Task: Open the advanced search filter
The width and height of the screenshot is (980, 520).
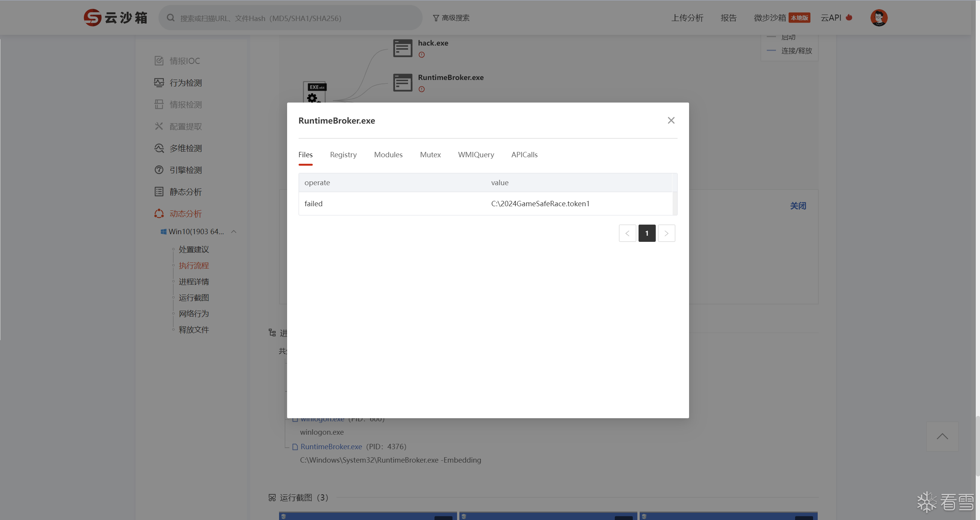Action: [x=451, y=18]
